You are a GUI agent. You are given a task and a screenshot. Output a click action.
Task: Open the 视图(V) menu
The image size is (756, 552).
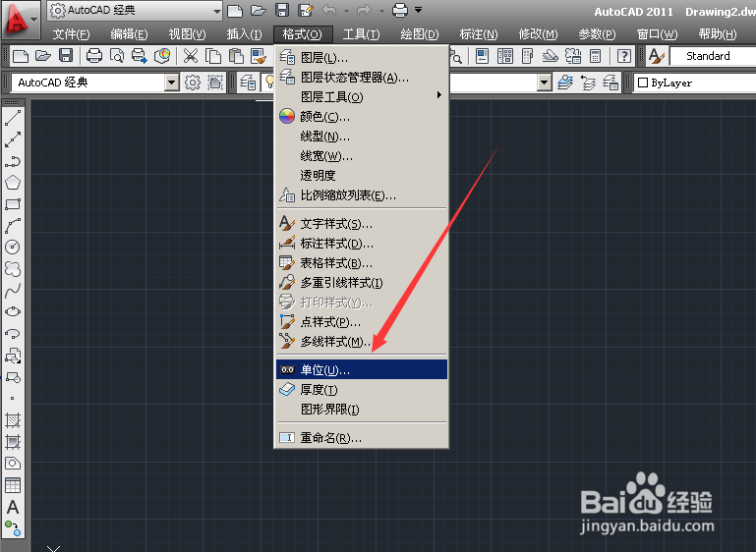pos(187,34)
